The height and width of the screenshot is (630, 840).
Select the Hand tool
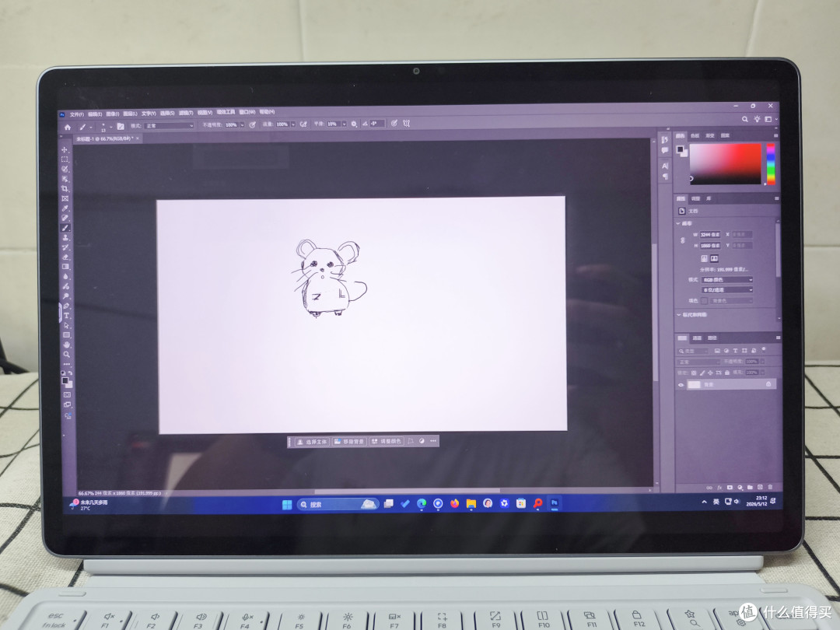click(x=66, y=345)
